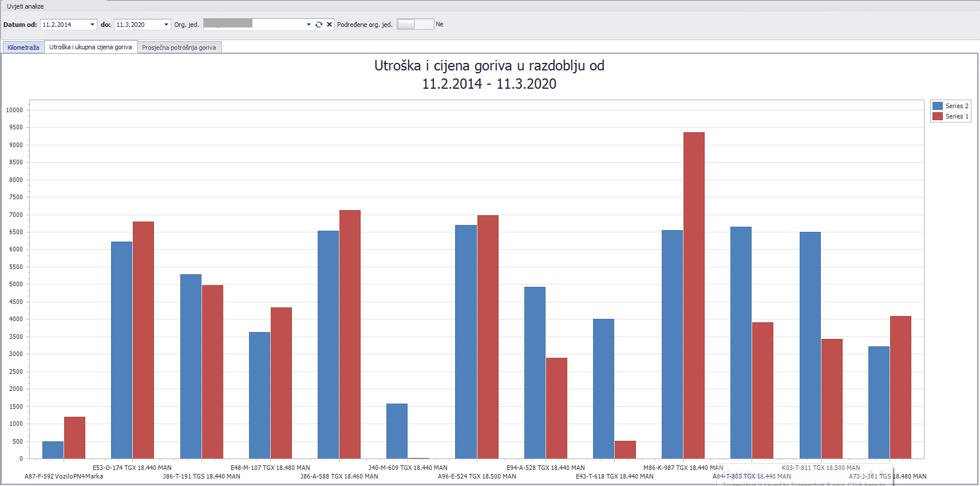Click axis label 'E94-A-528 TGX 18.440 MAN'

tap(546, 468)
